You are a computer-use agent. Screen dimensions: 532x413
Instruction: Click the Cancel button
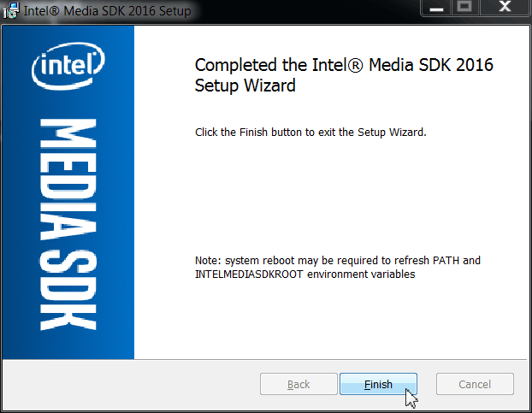coord(475,384)
